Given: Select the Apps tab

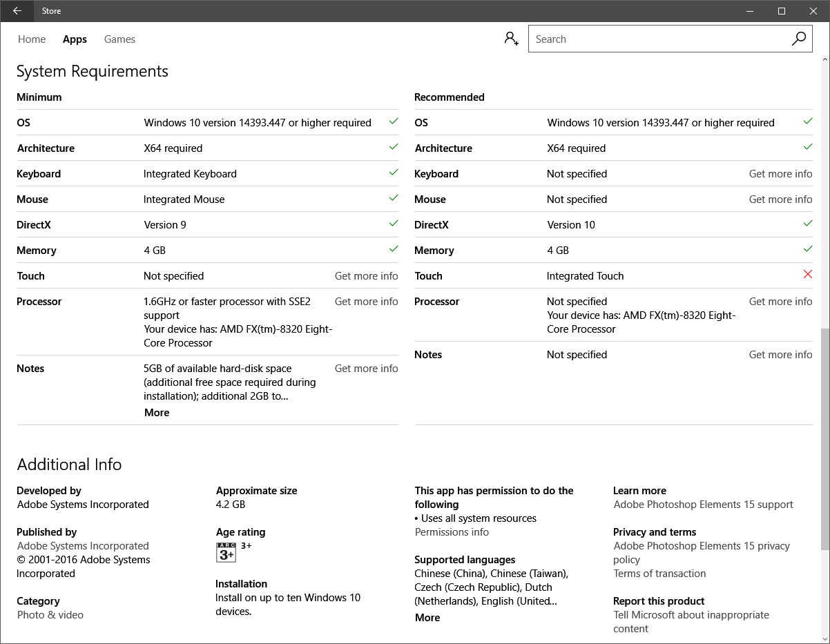Looking at the screenshot, I should (75, 39).
